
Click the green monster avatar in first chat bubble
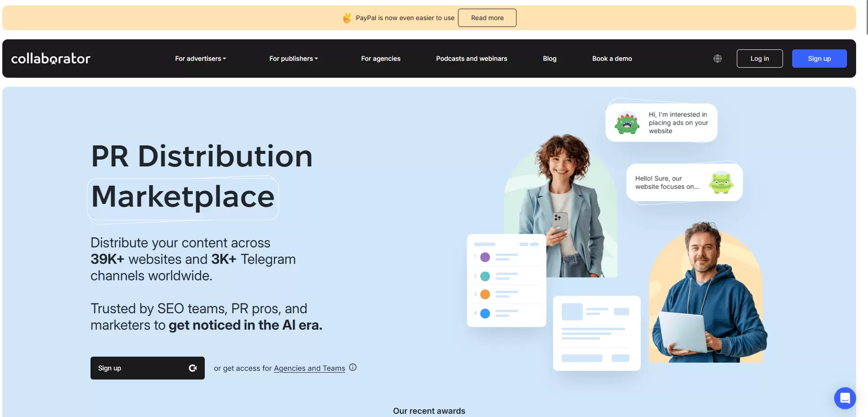[627, 123]
